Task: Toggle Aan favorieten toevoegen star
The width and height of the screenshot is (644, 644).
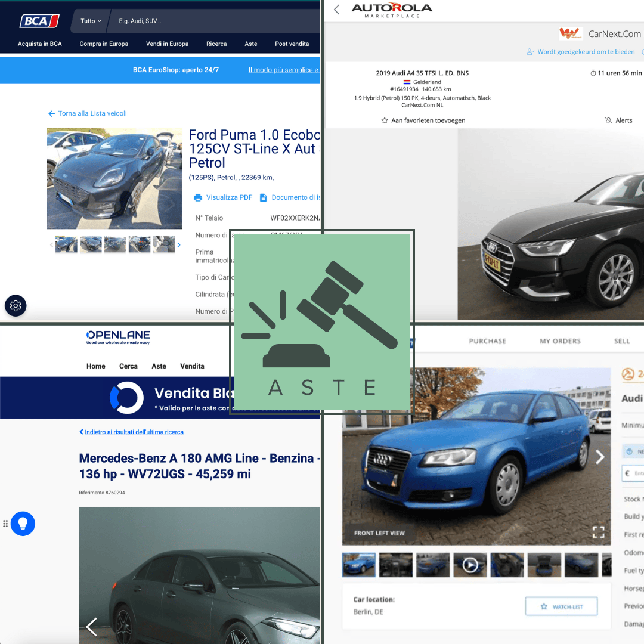Action: tap(385, 120)
